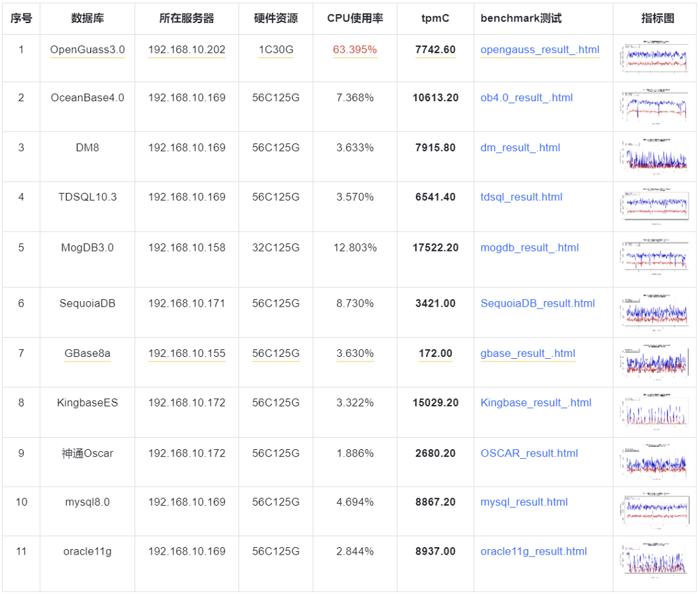The width and height of the screenshot is (700, 594).
Task: Click the CPU使用率 column header
Action: pos(355,18)
